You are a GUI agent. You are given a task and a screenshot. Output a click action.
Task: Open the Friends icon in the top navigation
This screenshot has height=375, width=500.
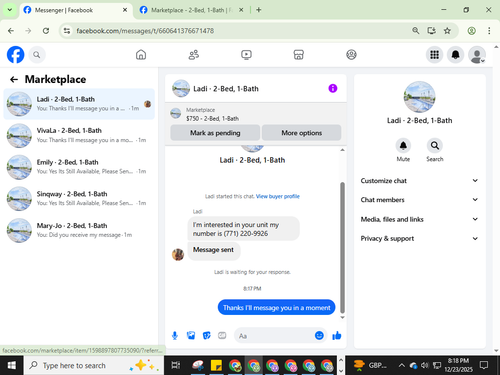click(x=194, y=55)
